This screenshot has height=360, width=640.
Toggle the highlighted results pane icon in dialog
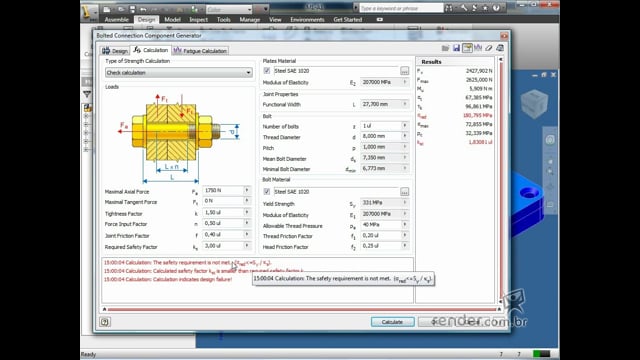tap(467, 48)
